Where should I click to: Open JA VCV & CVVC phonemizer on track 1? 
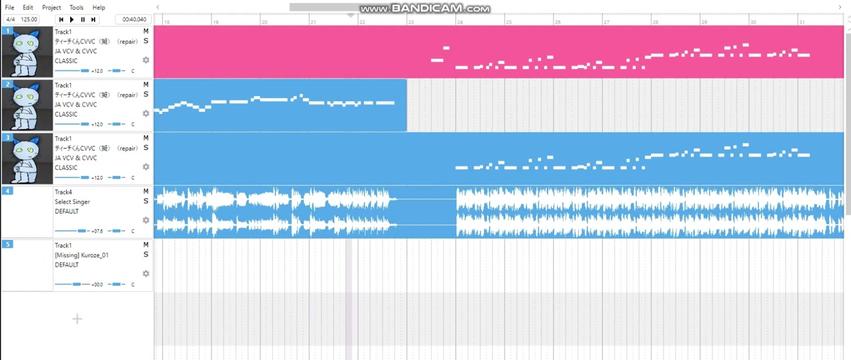(75, 51)
